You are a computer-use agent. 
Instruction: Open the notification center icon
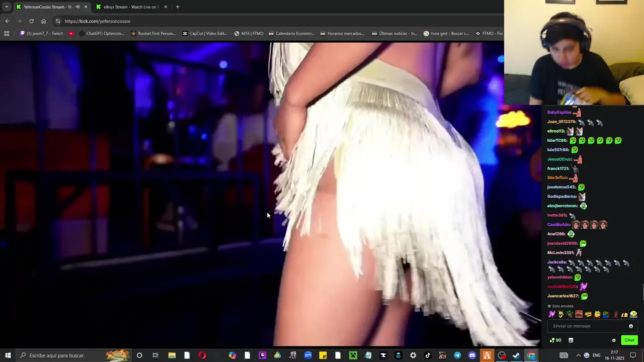(x=633, y=355)
